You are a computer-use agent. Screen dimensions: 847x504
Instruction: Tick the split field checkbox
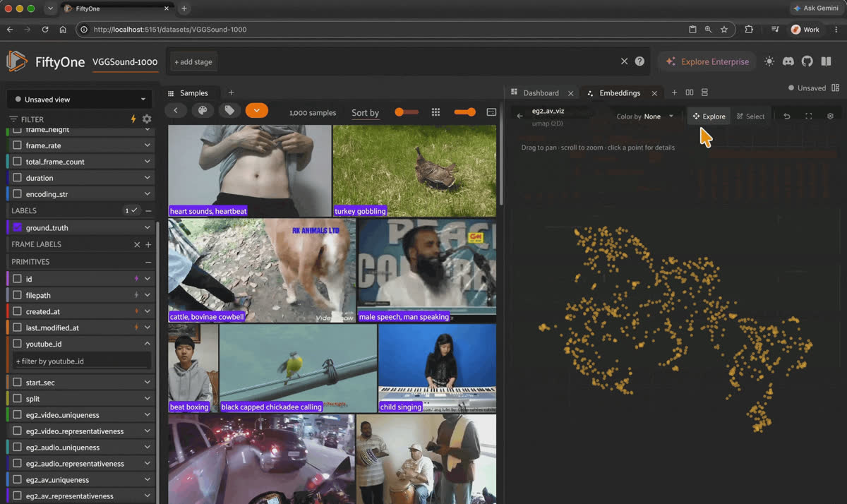[18, 399]
